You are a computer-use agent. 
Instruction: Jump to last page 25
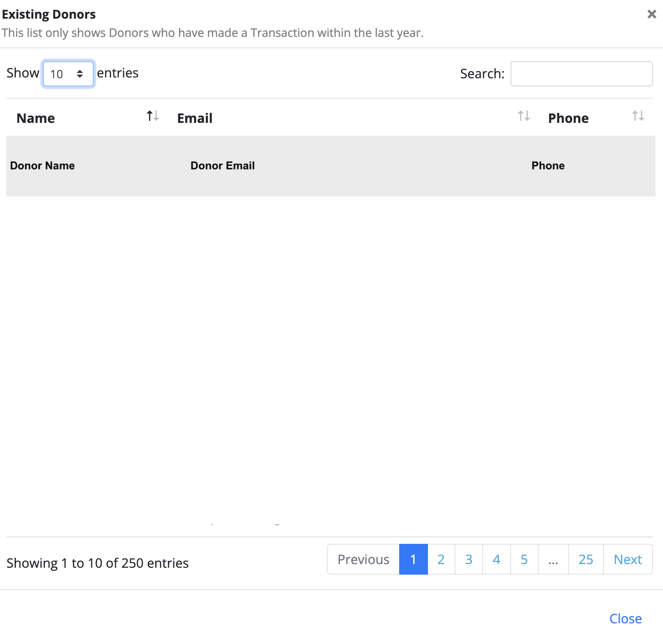coord(586,559)
